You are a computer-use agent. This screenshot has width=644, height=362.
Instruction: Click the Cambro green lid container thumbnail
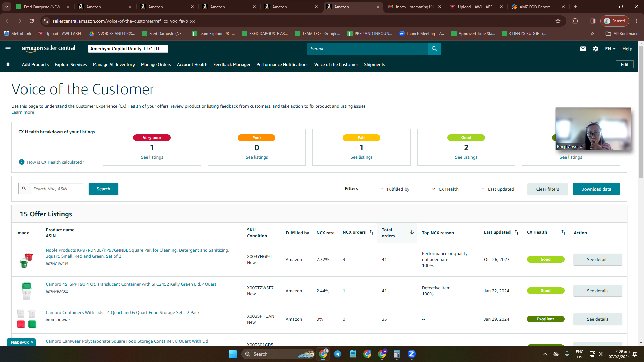(x=26, y=291)
